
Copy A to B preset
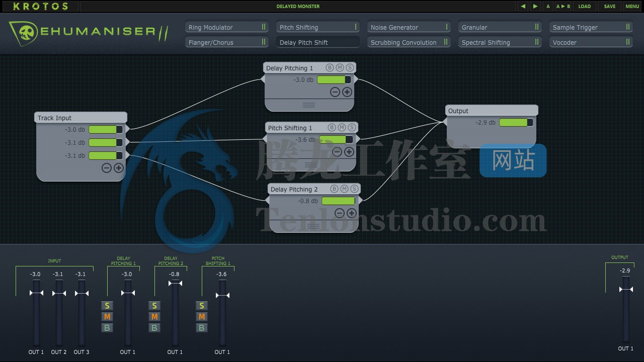pos(563,7)
